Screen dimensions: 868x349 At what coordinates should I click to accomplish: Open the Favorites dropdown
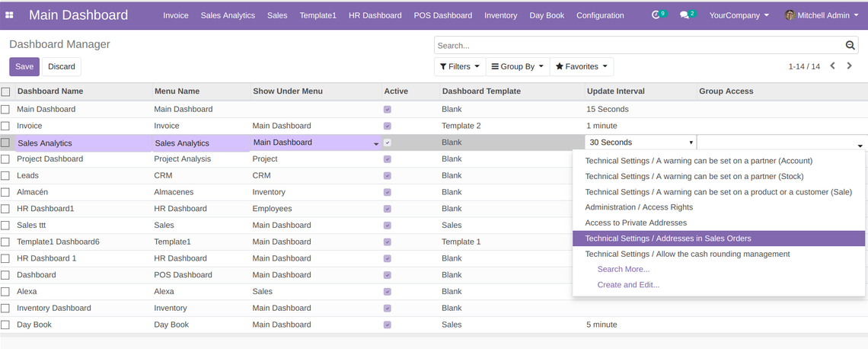click(582, 66)
